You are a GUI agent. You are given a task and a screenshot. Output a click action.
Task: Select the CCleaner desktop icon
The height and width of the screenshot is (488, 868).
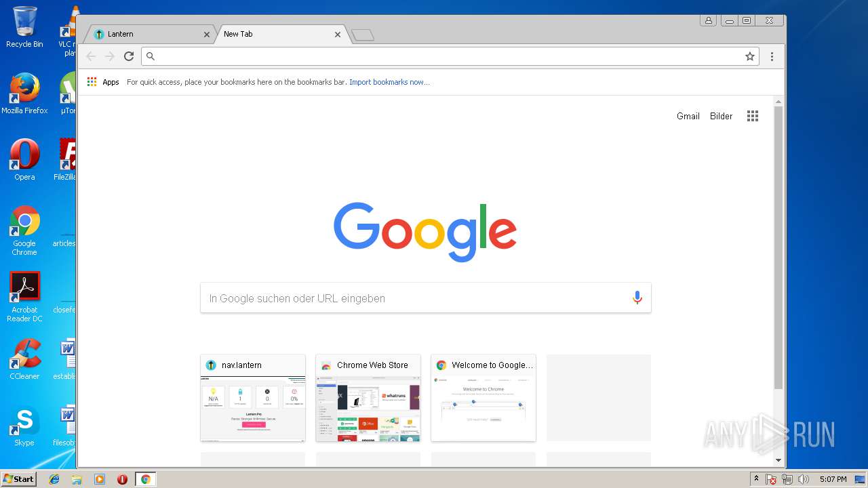point(24,359)
